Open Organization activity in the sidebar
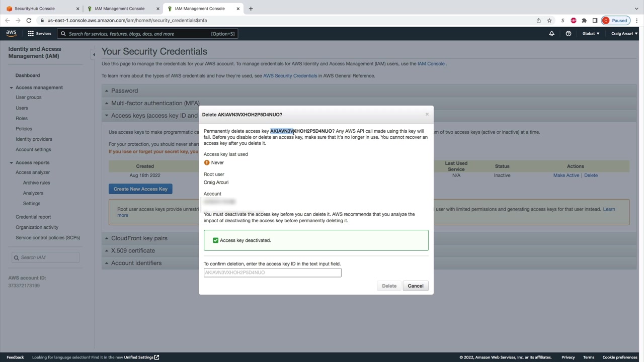644x362 pixels. [x=37, y=227]
